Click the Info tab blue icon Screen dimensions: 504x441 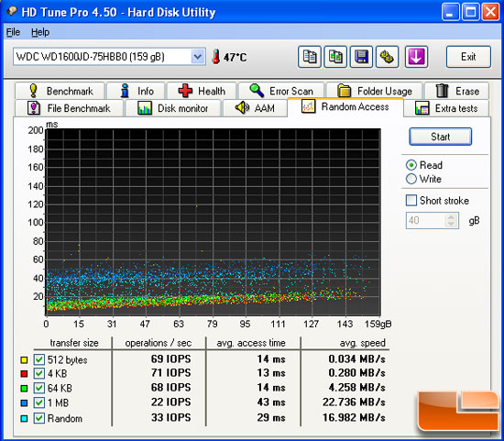click(125, 91)
